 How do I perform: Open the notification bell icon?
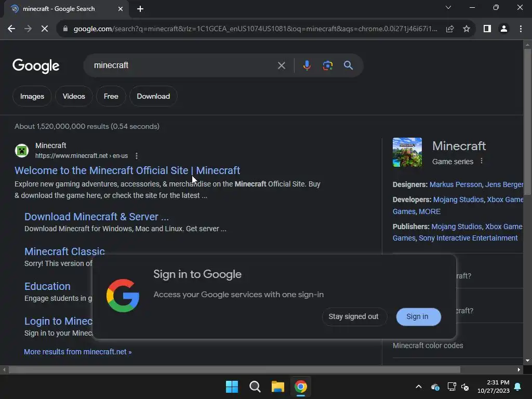[x=518, y=387]
